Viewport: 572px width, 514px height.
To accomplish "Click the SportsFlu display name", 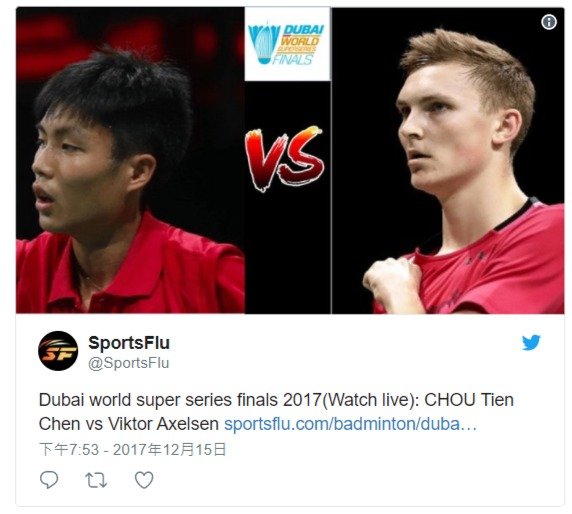I will pos(129,343).
